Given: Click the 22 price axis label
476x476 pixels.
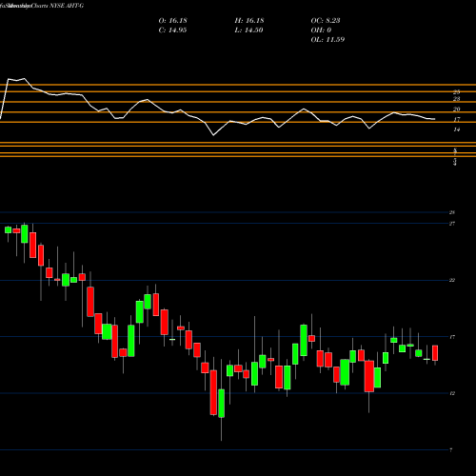Looking at the screenshot, I should [452, 280].
